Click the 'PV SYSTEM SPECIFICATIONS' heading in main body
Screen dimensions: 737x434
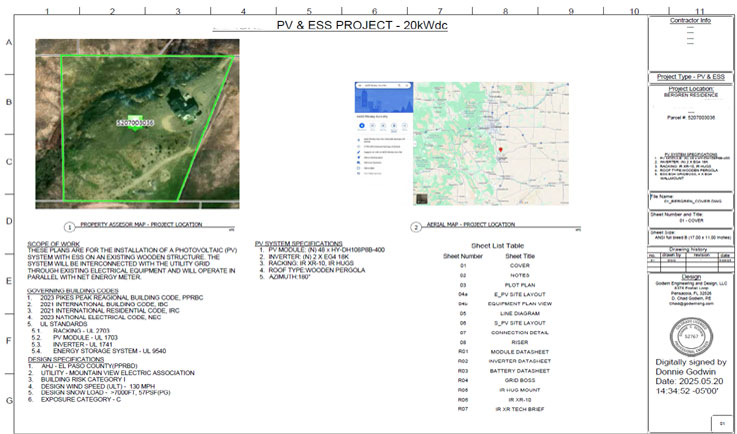(x=299, y=244)
